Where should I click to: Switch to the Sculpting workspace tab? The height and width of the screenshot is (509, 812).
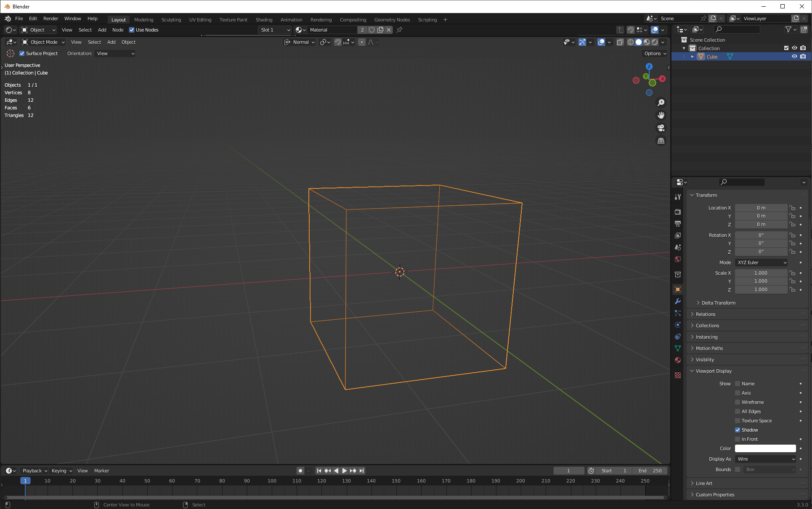[171, 20]
